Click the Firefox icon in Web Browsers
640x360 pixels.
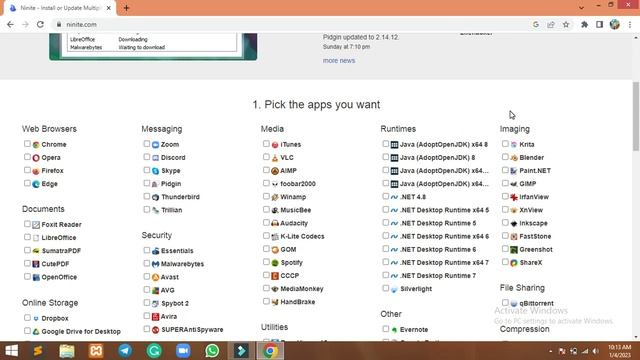[36, 171]
